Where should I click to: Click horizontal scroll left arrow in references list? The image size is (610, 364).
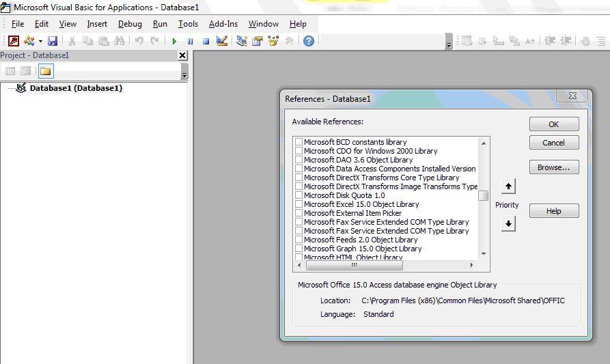coord(299,265)
